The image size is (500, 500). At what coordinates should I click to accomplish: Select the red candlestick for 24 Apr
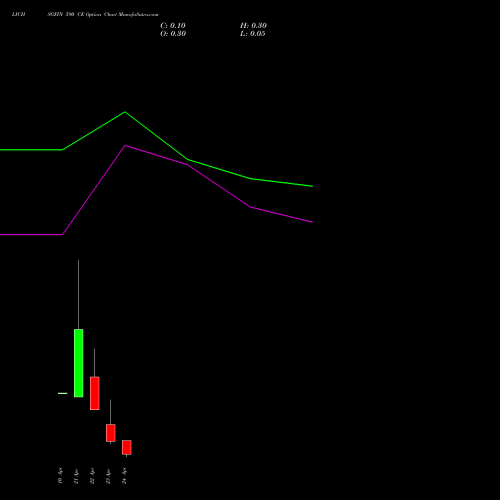point(127,447)
